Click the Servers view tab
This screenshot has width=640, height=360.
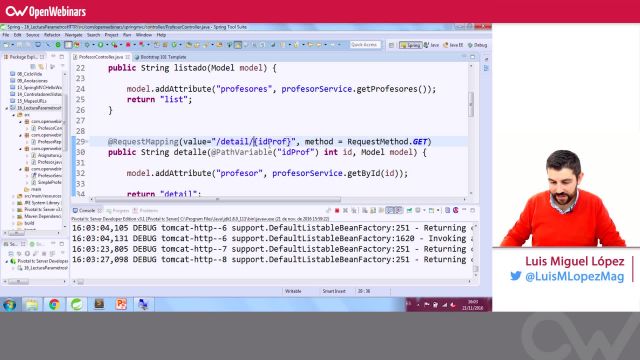pyautogui.click(x=15, y=244)
